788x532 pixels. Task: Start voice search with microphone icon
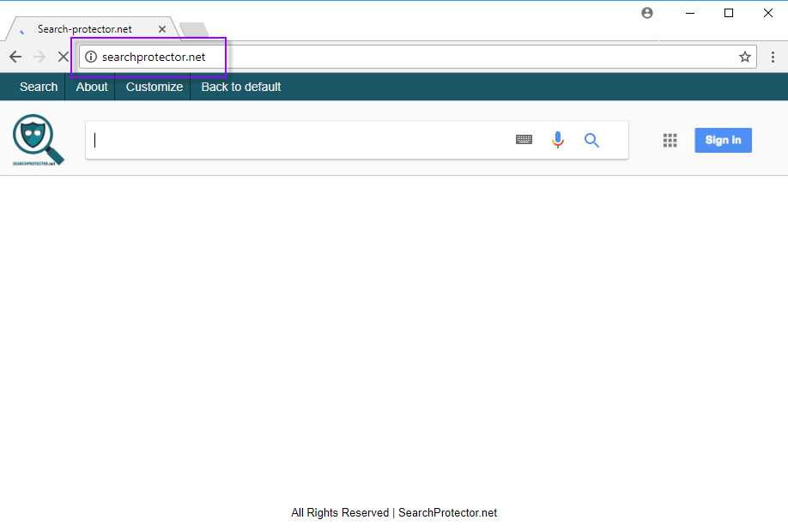558,140
